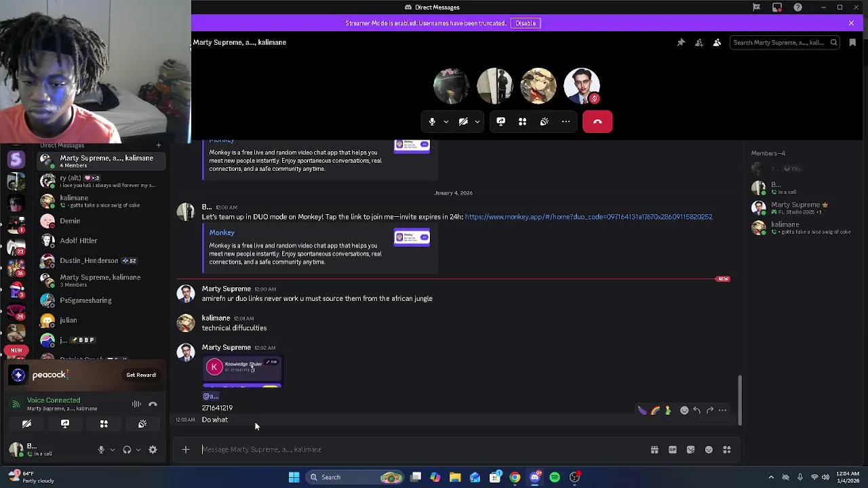Open Adolf Hitler direct message
Viewport: 868px width, 488px height.
(100, 241)
